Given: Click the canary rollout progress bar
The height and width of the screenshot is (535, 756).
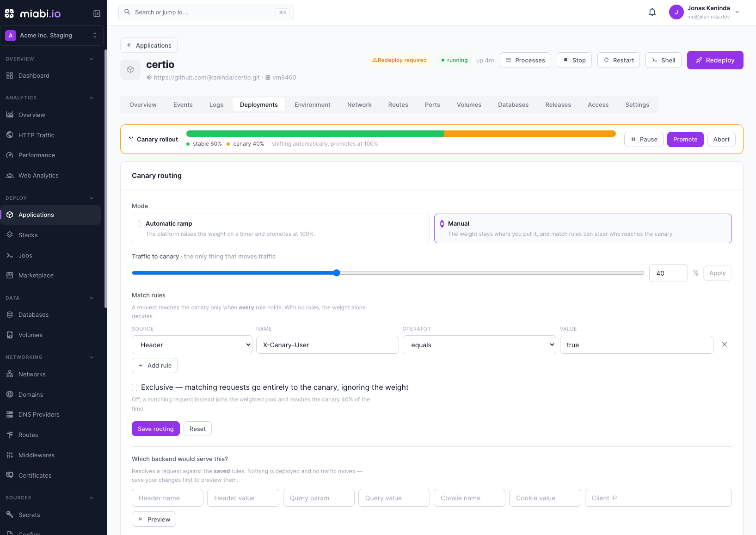Looking at the screenshot, I should coord(401,134).
